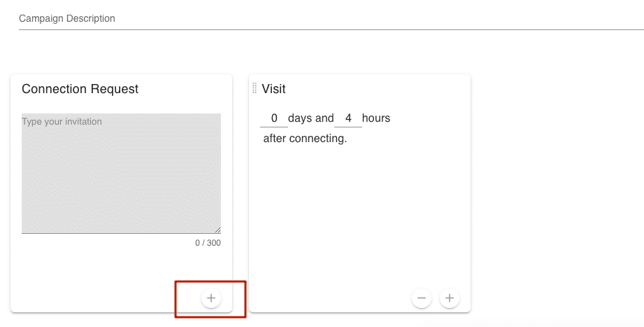The image size is (644, 327).
Task: Grab the Visit card drag handle
Action: click(x=255, y=88)
